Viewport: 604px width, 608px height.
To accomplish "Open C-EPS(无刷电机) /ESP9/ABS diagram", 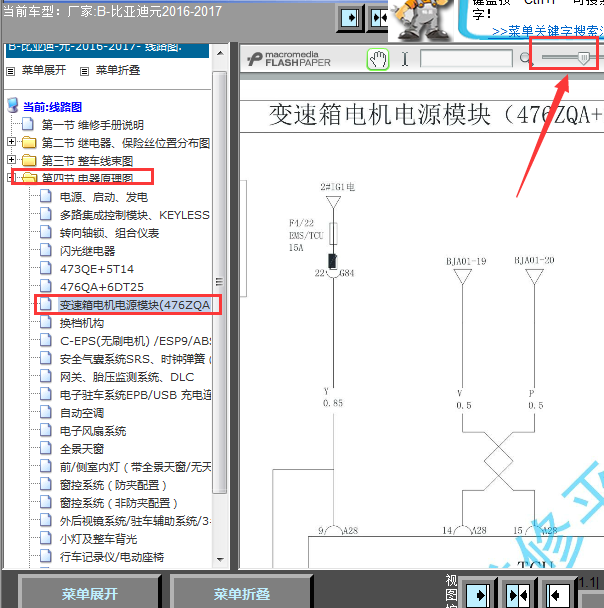I will (x=135, y=341).
